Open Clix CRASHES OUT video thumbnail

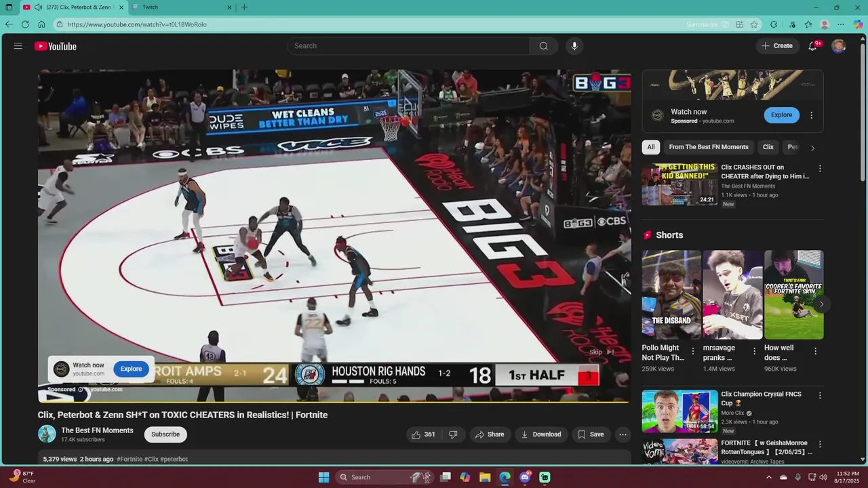tap(679, 184)
